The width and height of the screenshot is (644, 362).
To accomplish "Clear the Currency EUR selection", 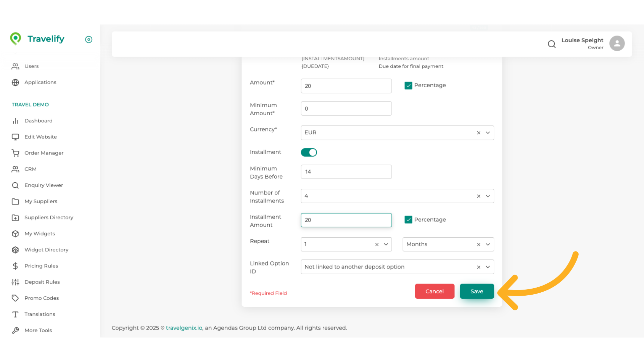I will point(479,133).
